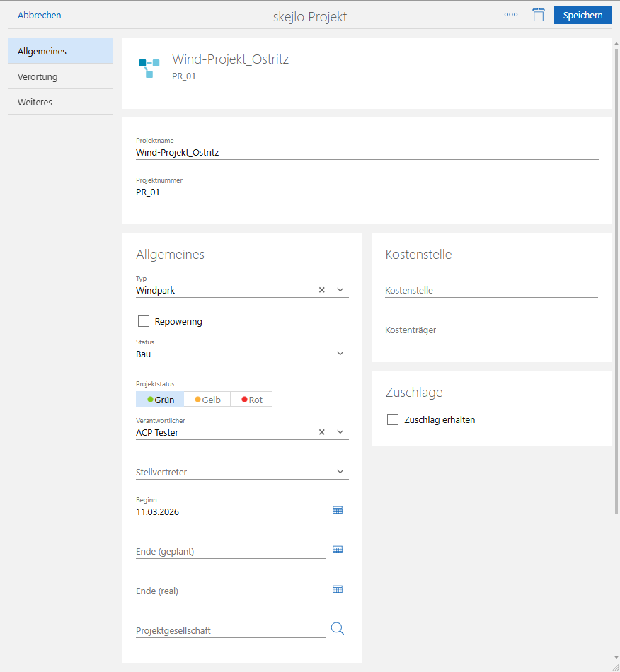Click the Ende (real) date field
Viewport: 620px width, 672px height.
tap(231, 591)
